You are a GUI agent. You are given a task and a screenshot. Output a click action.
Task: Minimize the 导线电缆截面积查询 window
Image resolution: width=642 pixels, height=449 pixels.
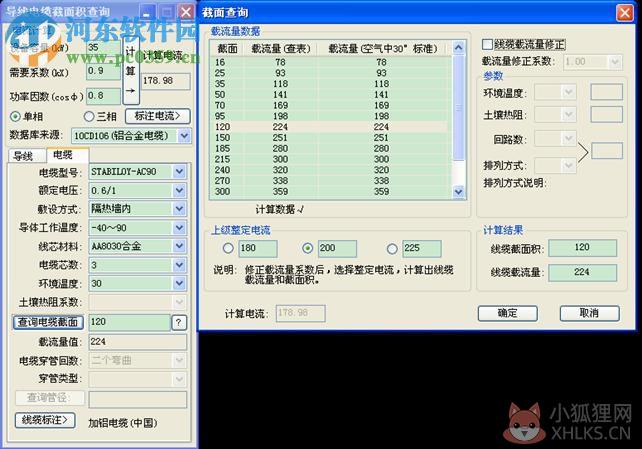(148, 12)
